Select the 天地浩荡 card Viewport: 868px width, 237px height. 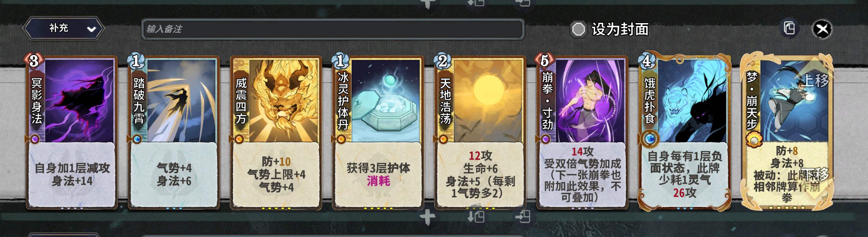point(480,133)
